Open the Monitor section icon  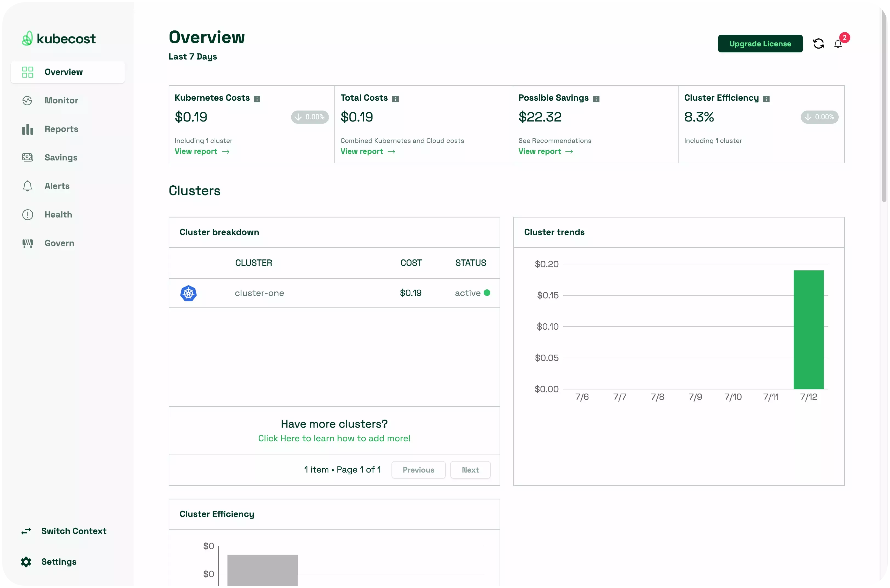[x=27, y=100]
